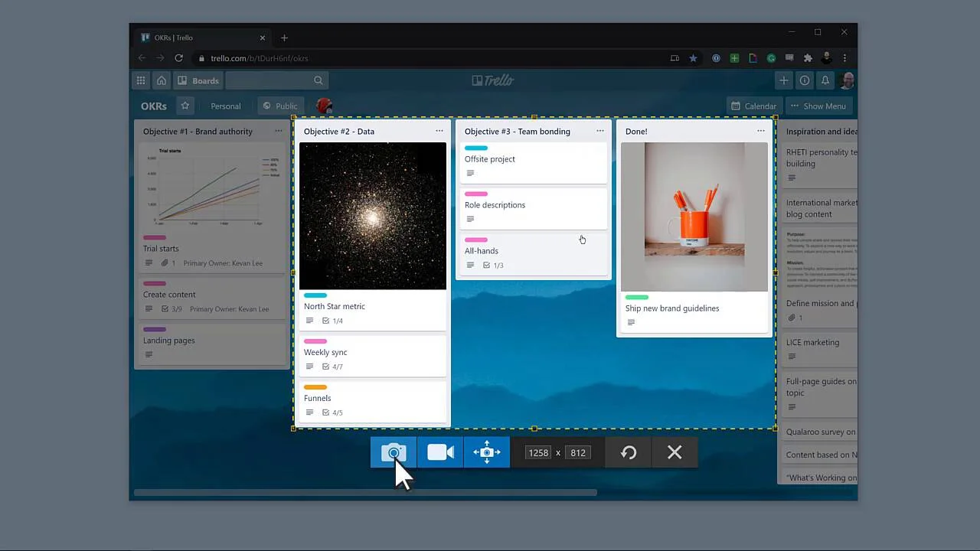
Task: Start video recording with camcorder button
Action: [x=440, y=452]
